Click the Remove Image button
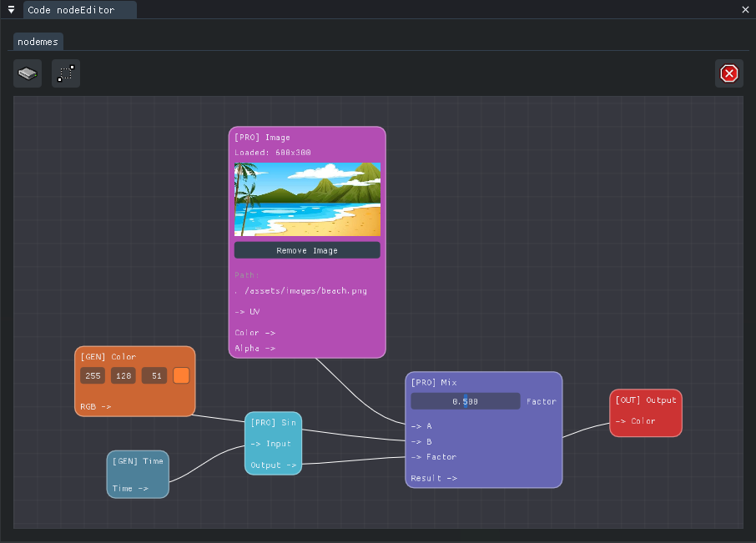 pos(307,250)
